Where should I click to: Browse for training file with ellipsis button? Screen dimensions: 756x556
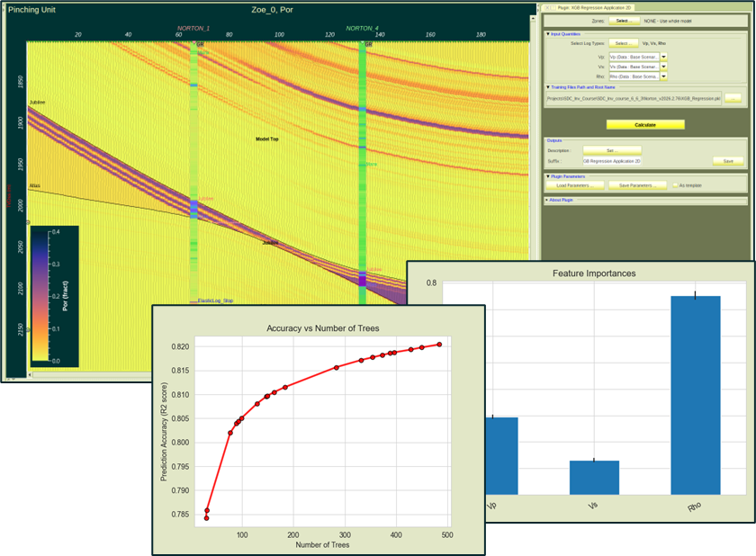(x=733, y=98)
